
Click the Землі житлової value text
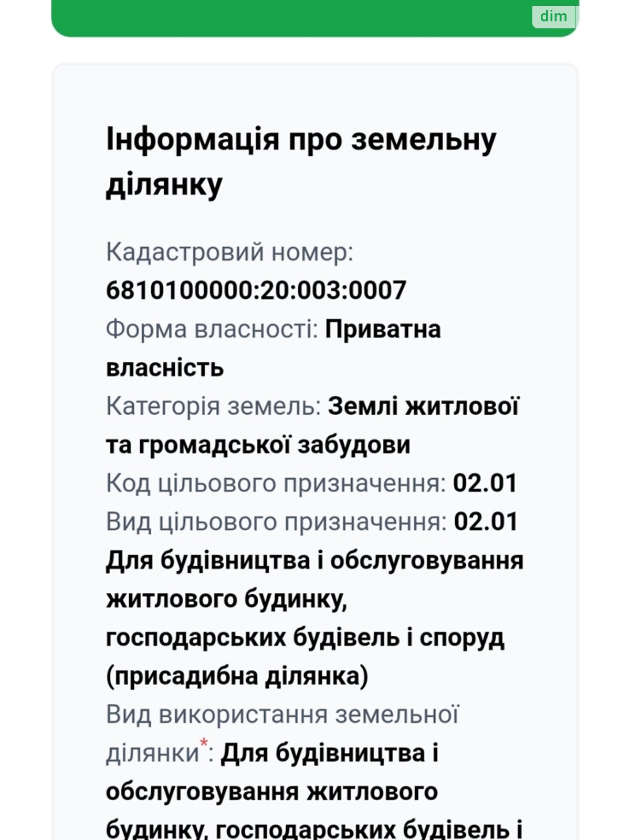[x=423, y=406]
